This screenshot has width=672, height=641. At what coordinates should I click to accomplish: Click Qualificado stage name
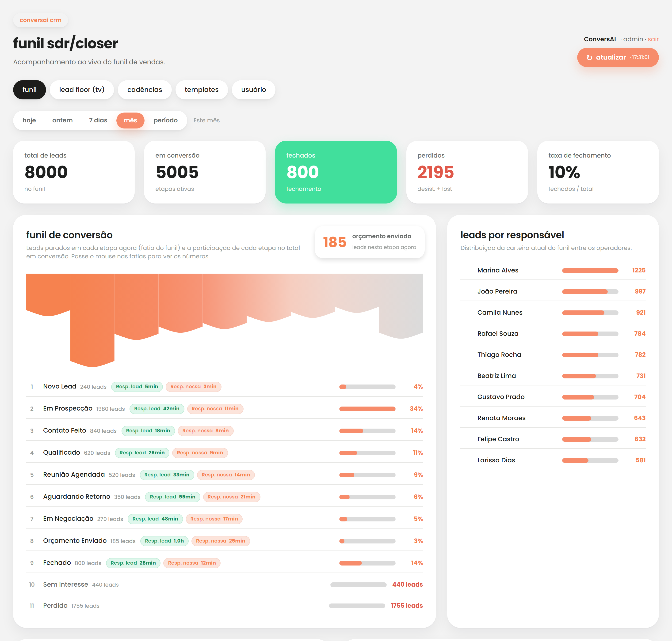[x=61, y=453]
